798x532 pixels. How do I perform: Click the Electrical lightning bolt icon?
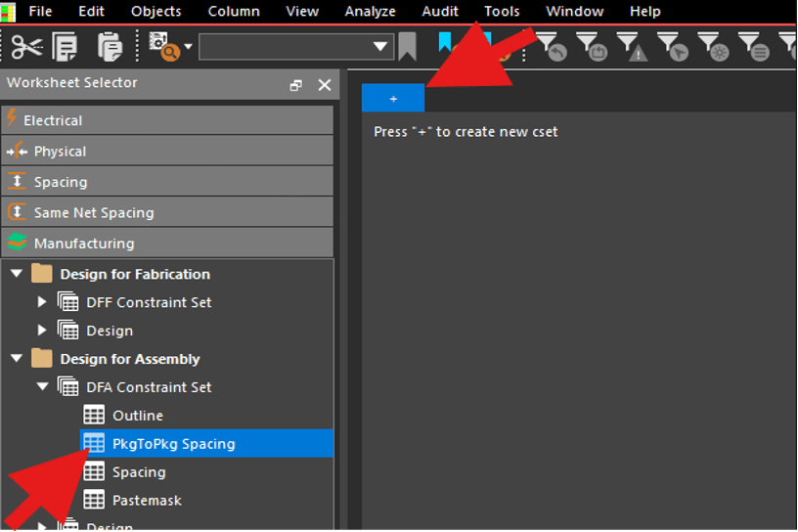(12, 118)
